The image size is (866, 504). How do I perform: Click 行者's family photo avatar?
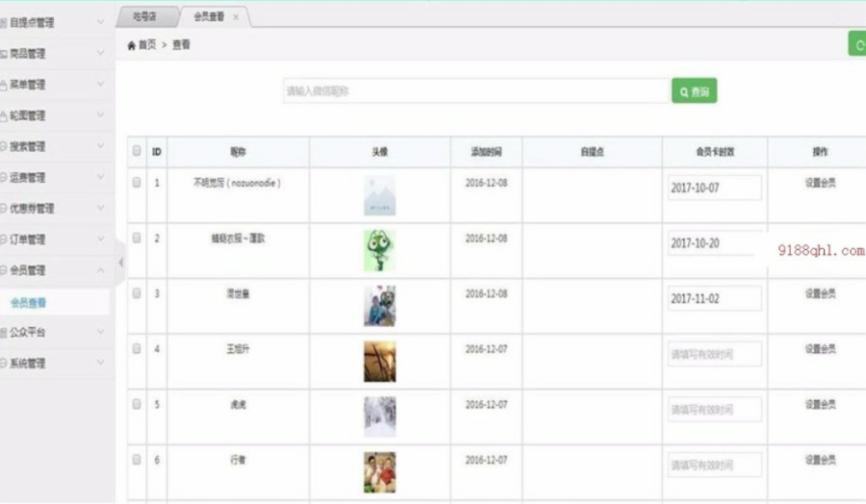click(x=379, y=472)
